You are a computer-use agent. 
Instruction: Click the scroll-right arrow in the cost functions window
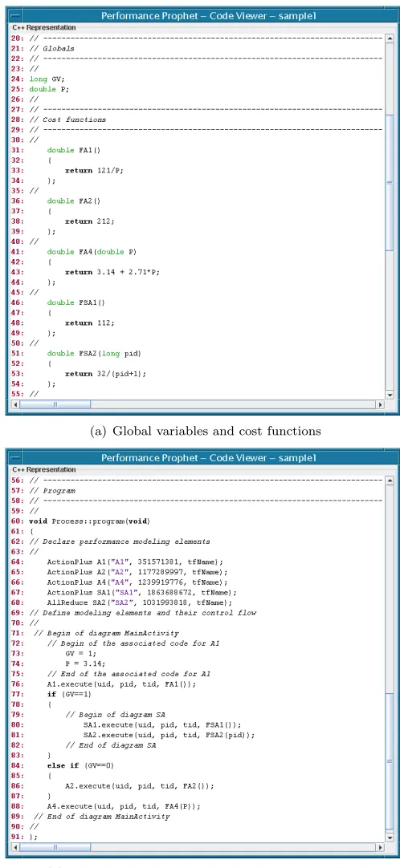pyautogui.click(x=380, y=404)
